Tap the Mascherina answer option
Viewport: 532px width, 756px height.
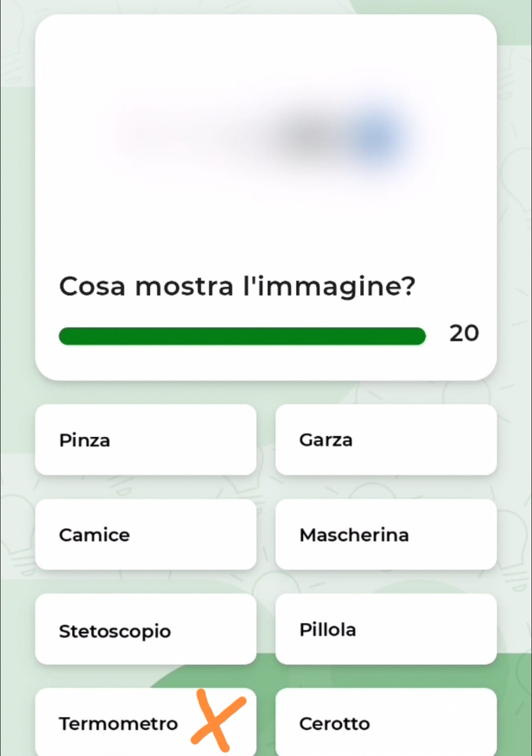[386, 534]
